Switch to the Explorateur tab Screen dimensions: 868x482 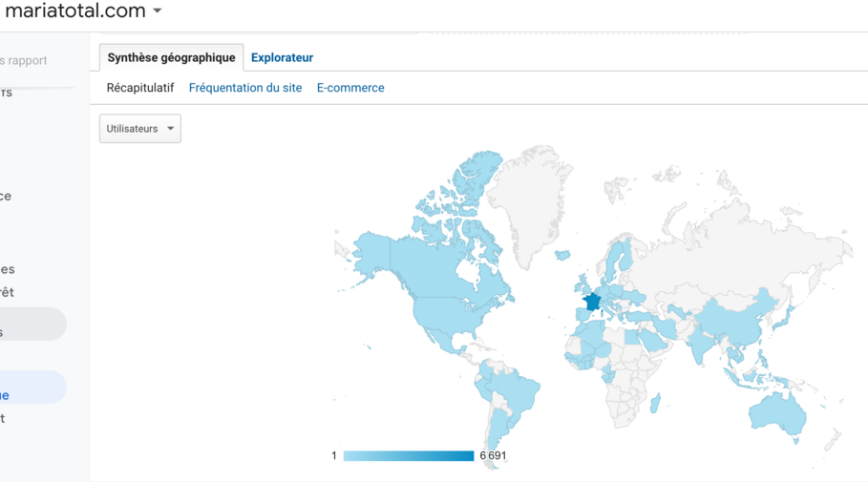(282, 57)
